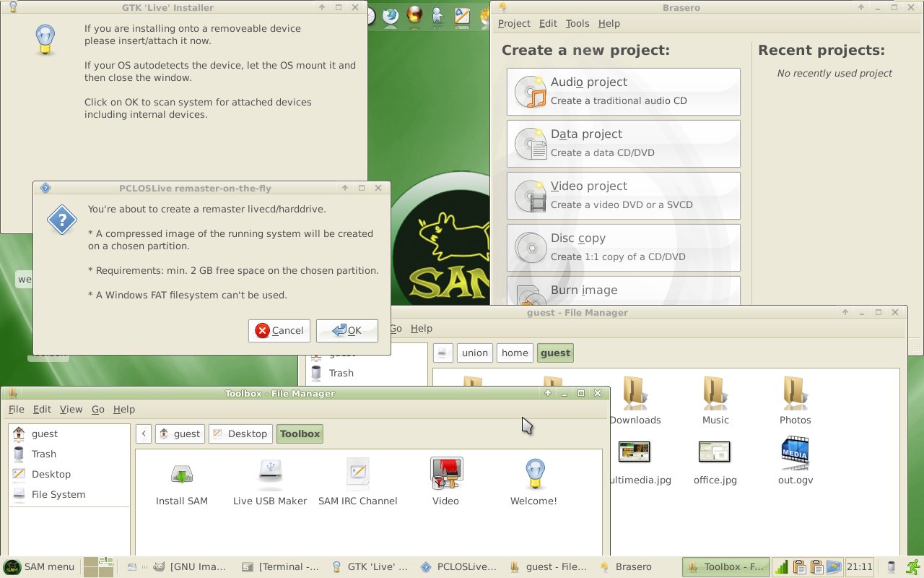This screenshot has height=578, width=924.
Task: Select the out.ogv media file
Action: [796, 461]
